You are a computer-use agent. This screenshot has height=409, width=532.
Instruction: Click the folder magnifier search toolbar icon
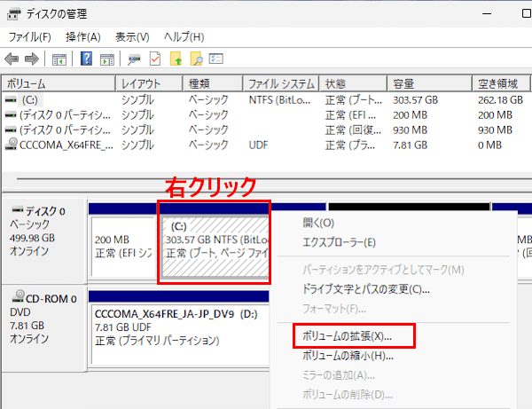pos(197,59)
